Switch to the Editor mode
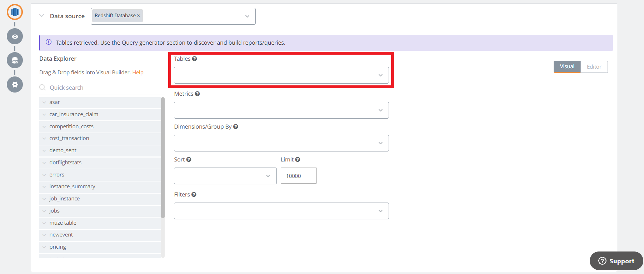 tap(594, 67)
